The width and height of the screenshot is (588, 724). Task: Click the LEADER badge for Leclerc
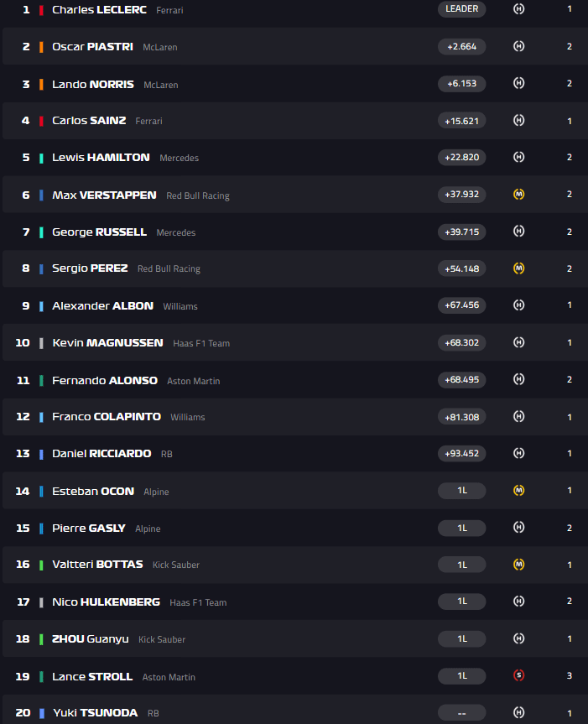tap(461, 9)
